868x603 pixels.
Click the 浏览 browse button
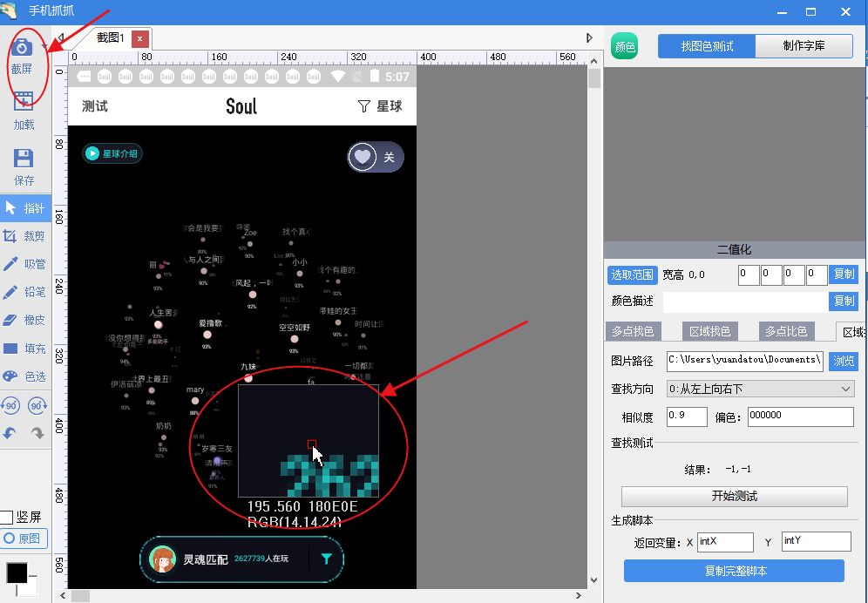click(x=844, y=361)
